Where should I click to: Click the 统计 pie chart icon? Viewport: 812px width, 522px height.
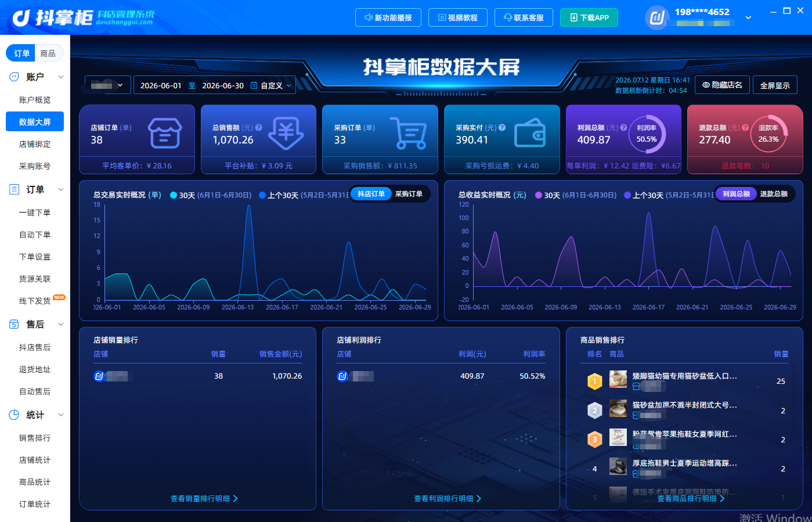coord(15,415)
